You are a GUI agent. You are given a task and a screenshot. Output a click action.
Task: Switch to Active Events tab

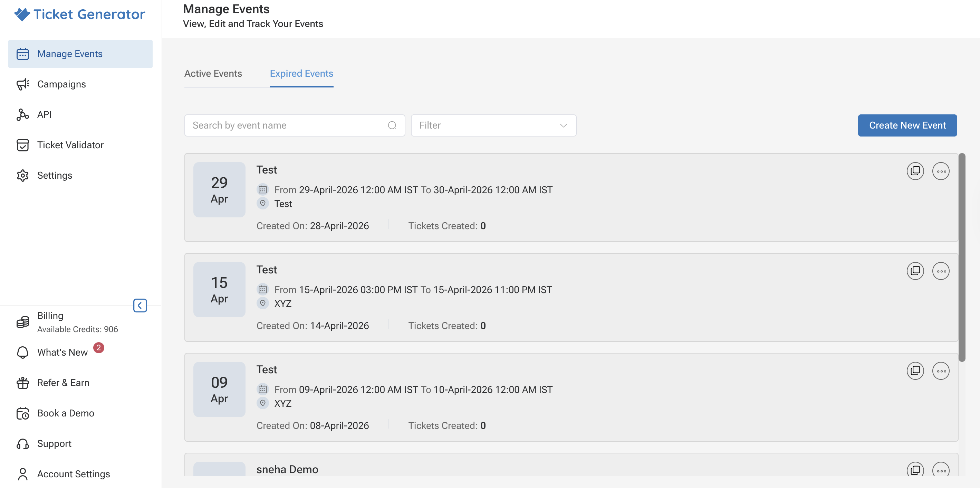[213, 74]
